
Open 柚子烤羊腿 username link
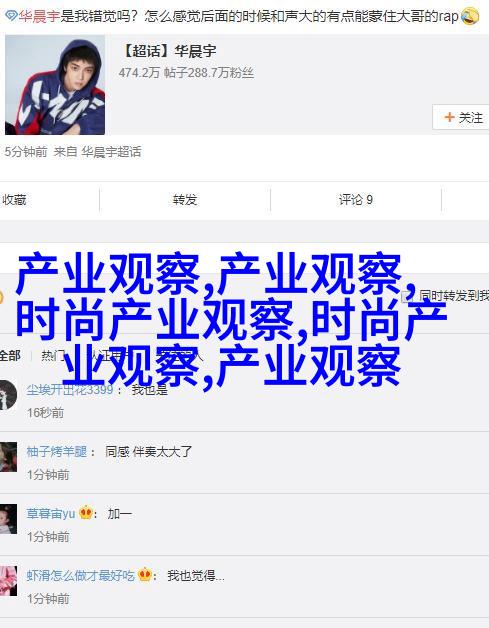56,451
